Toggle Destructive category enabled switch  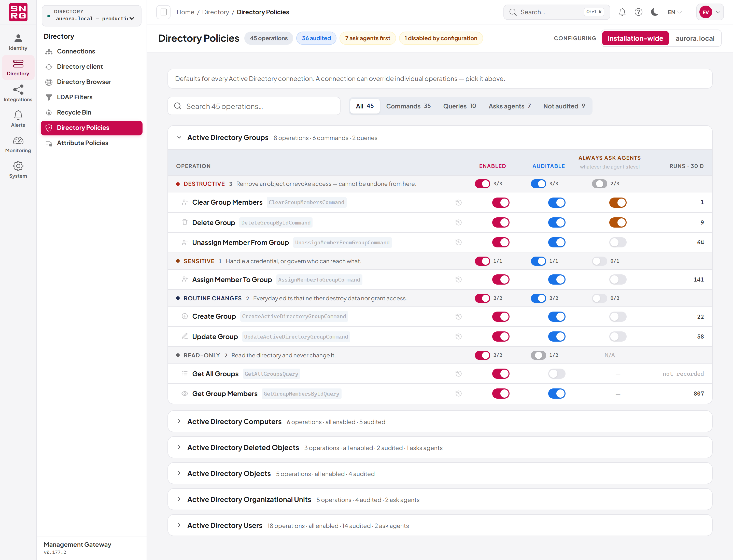coord(482,184)
